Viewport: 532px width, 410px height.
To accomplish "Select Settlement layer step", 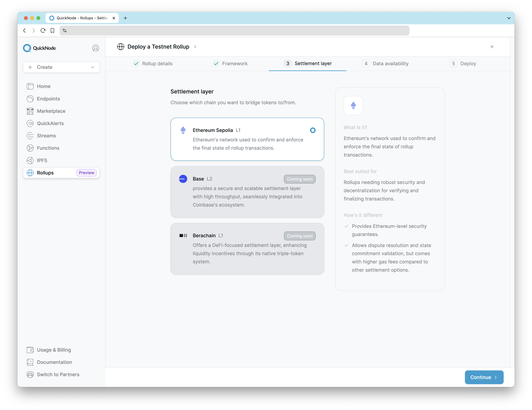I will tap(308, 64).
